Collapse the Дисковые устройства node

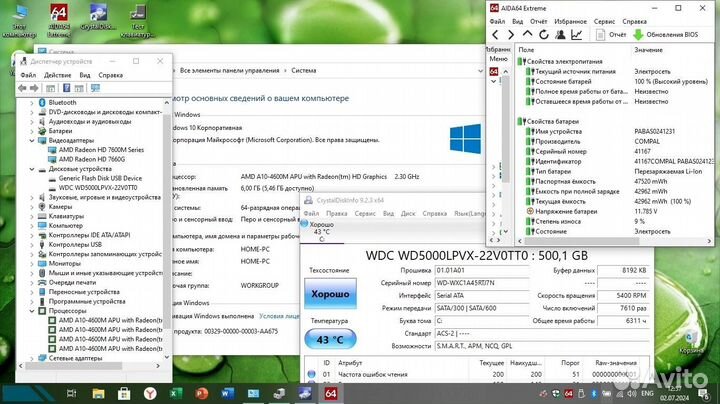coord(32,169)
